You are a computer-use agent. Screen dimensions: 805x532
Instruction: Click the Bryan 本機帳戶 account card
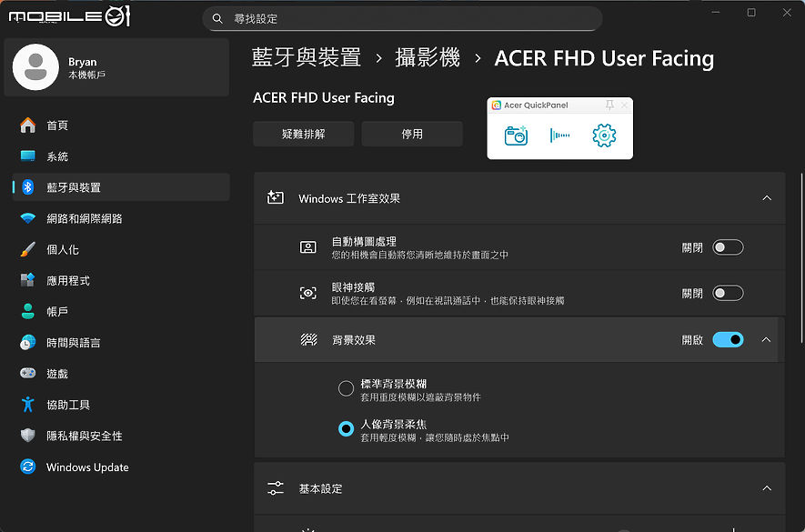coord(116,66)
